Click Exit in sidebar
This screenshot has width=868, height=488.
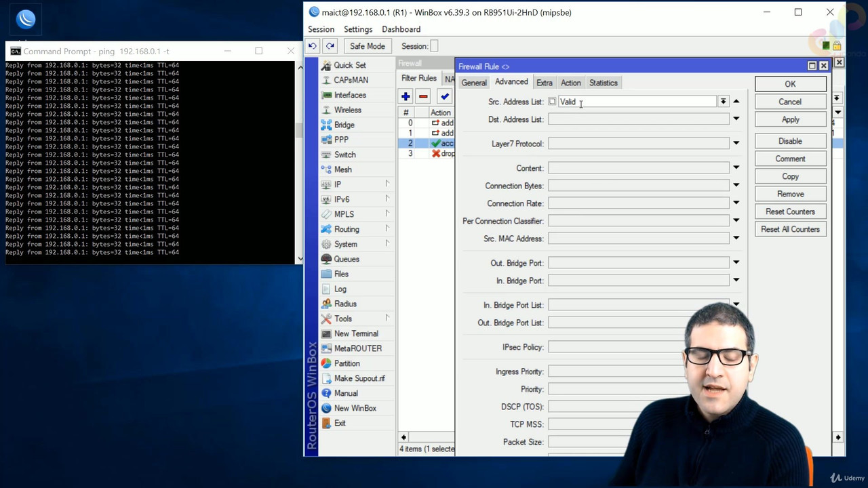[x=340, y=423]
